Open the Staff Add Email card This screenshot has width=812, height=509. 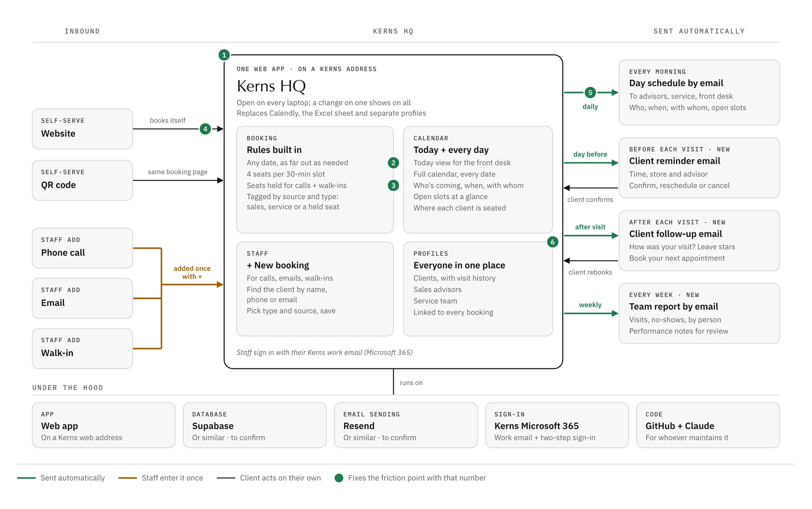click(x=82, y=298)
